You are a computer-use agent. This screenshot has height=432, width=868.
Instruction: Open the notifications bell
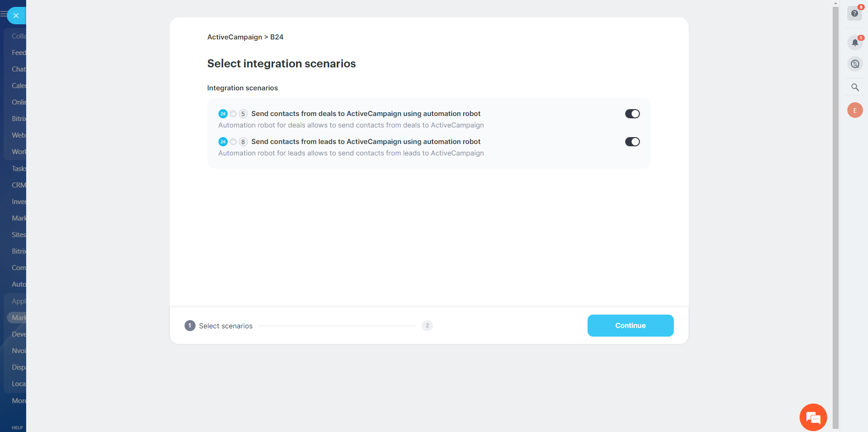point(855,43)
